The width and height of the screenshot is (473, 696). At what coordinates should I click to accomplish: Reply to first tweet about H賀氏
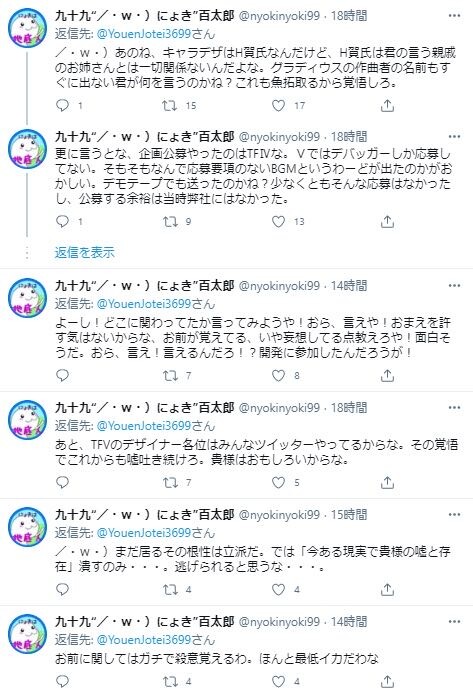(63, 105)
